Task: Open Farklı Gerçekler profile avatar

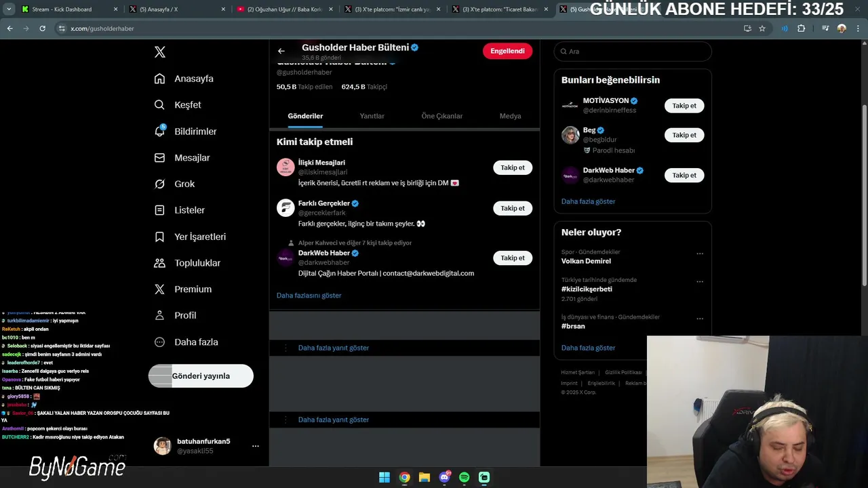Action: click(285, 207)
